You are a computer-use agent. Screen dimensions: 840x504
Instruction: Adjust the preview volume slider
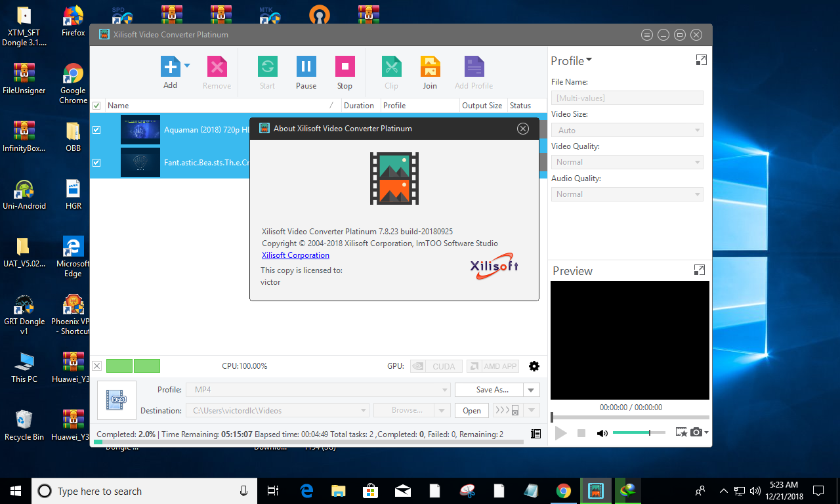pyautogui.click(x=639, y=432)
